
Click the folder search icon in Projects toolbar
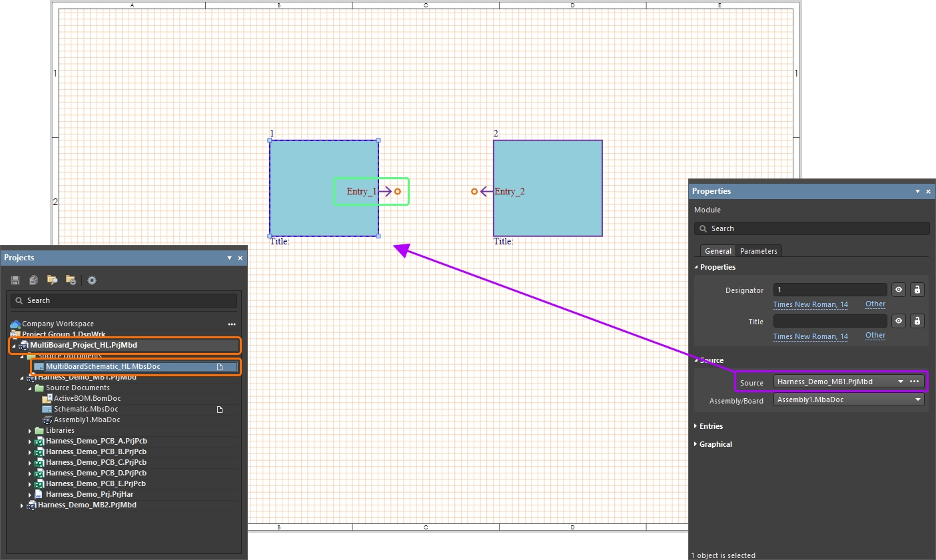point(71,280)
